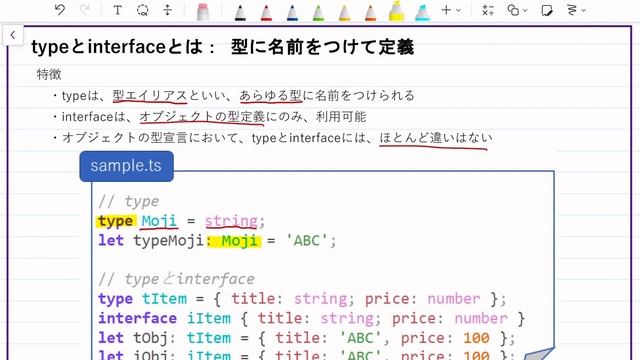
Task: Click the 'interface' keyword
Action: 138,318
